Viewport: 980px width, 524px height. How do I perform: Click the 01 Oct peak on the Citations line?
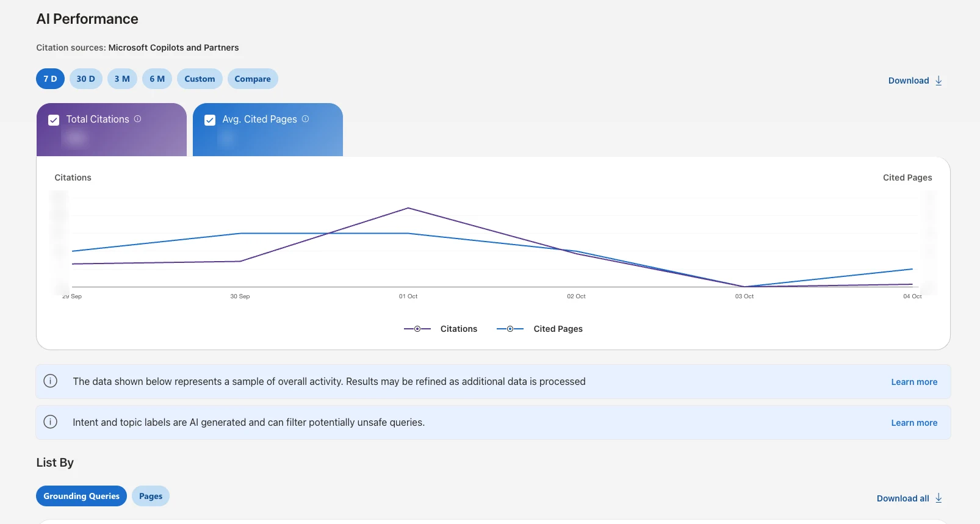408,208
